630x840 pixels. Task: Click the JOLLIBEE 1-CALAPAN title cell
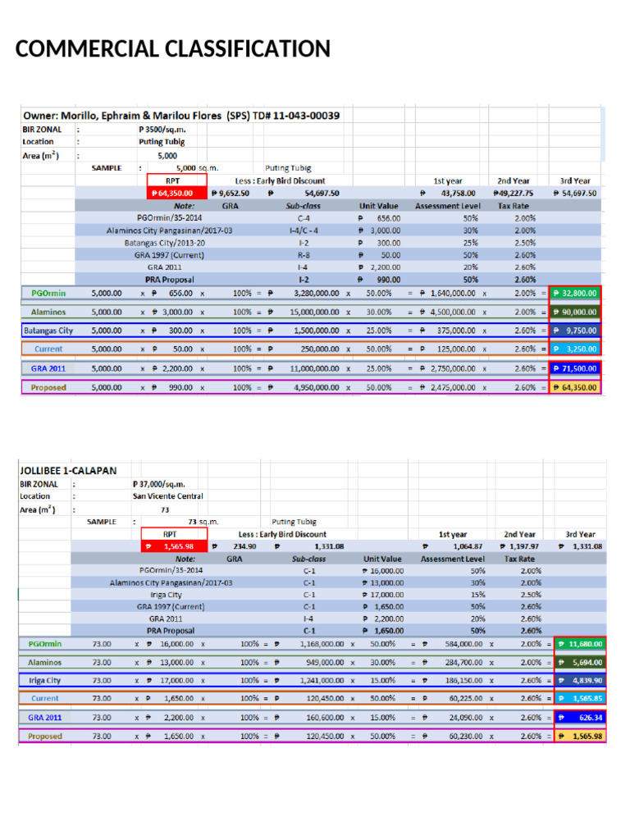[x=68, y=471]
